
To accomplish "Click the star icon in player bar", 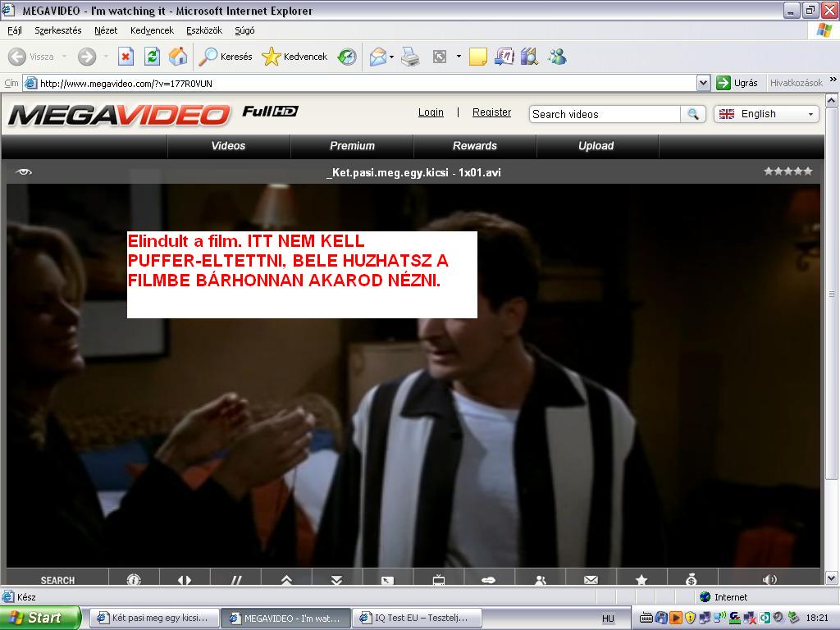I will pyautogui.click(x=641, y=580).
